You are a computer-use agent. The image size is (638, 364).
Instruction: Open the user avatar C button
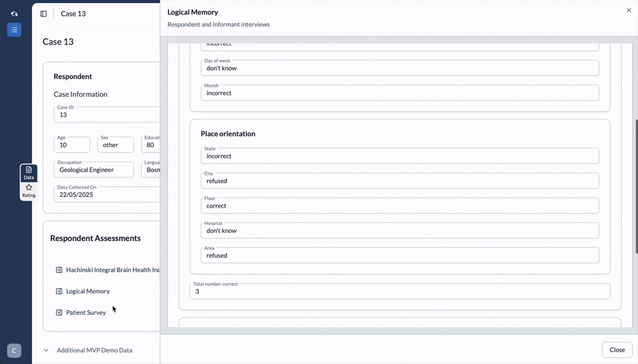point(14,351)
